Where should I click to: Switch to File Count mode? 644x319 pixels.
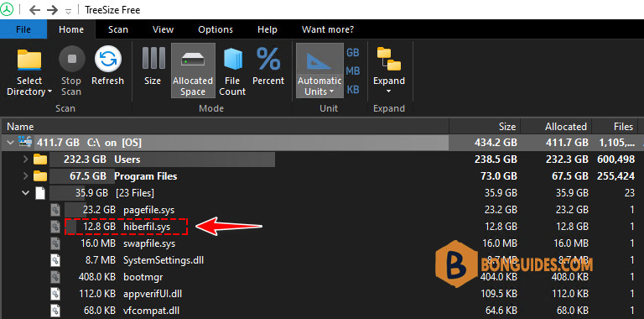coord(232,71)
